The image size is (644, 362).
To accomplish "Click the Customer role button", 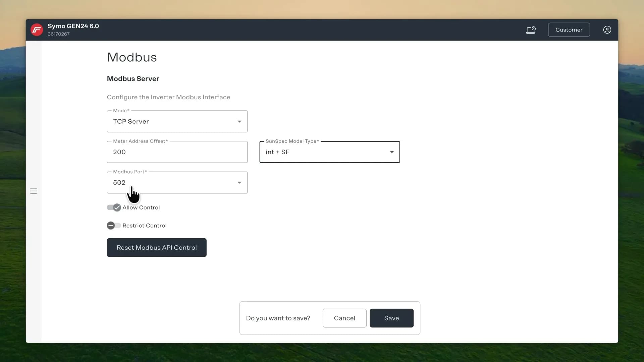I will (x=569, y=30).
